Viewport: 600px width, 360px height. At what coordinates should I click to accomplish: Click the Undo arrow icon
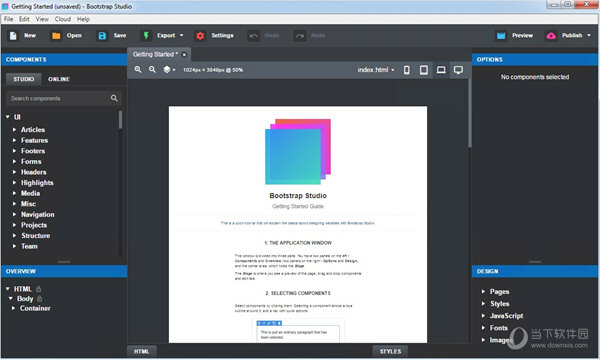[x=253, y=36]
